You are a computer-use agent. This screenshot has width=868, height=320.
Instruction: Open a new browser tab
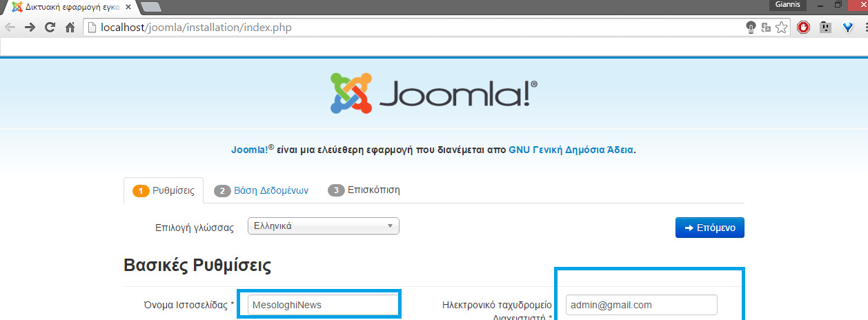click(150, 7)
